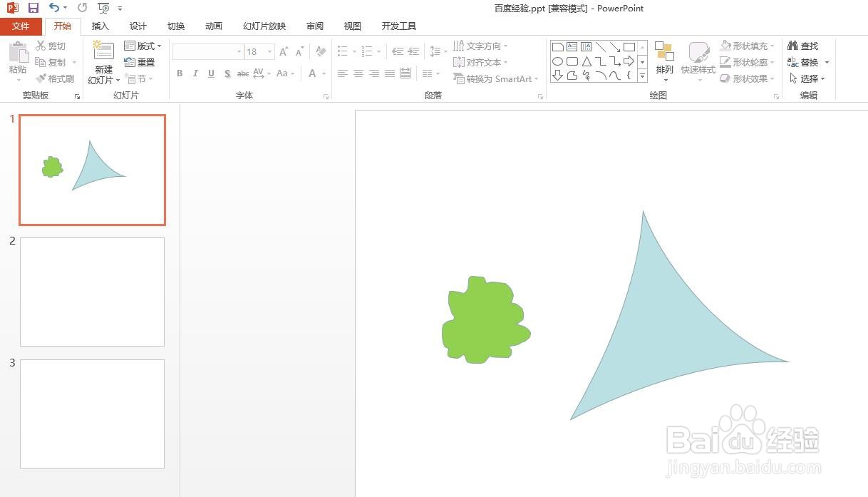Click Decrease Font Size icon
Screen dimensions: 868x497
tap(300, 51)
